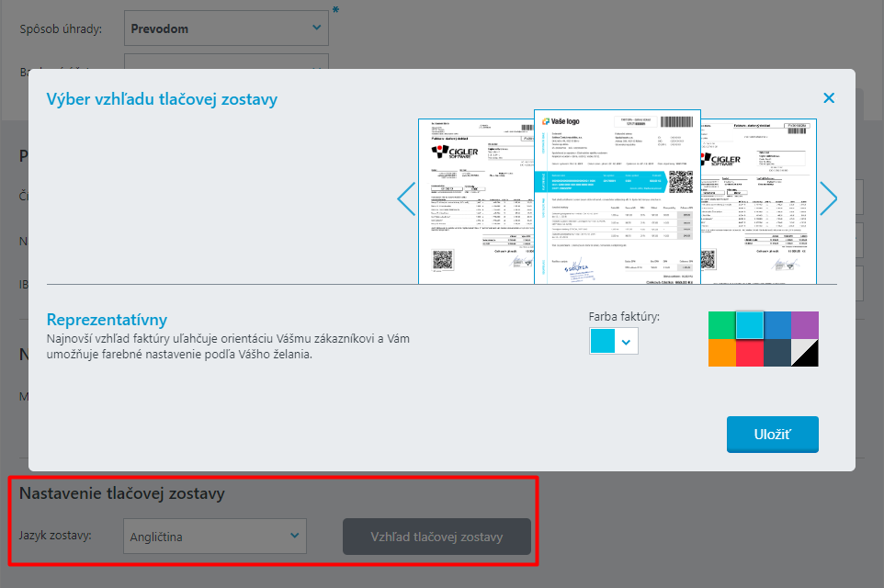This screenshot has width=884, height=588.
Task: Select the left Cigler Software invoice preview
Action: [x=474, y=201]
